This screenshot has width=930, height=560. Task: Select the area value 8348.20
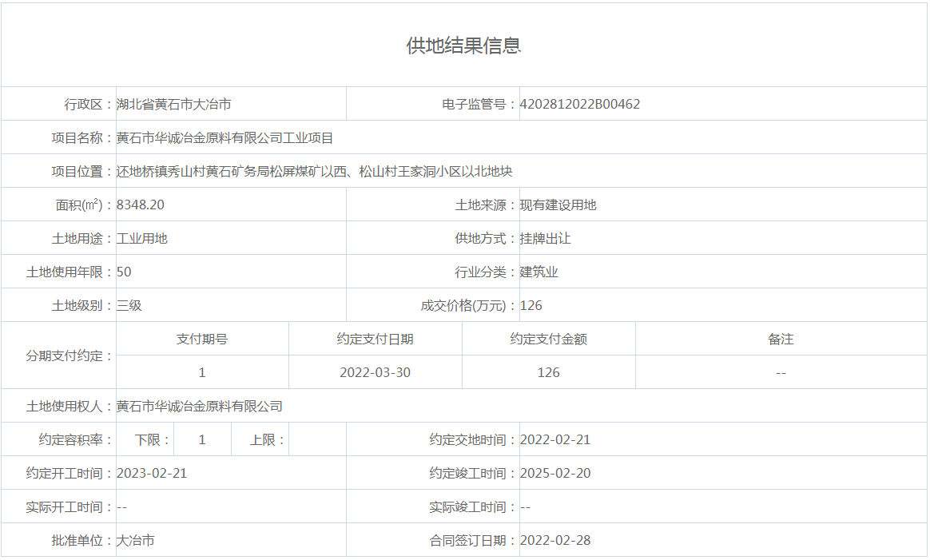click(141, 205)
